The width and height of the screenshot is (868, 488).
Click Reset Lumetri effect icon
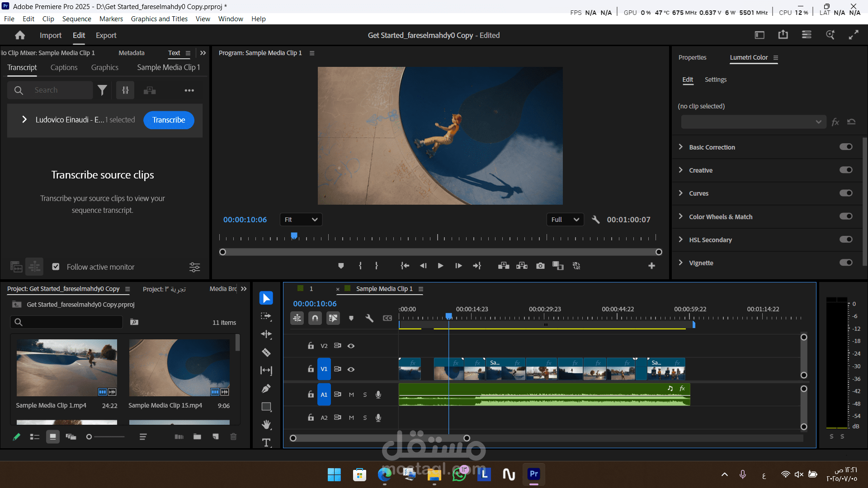(851, 122)
